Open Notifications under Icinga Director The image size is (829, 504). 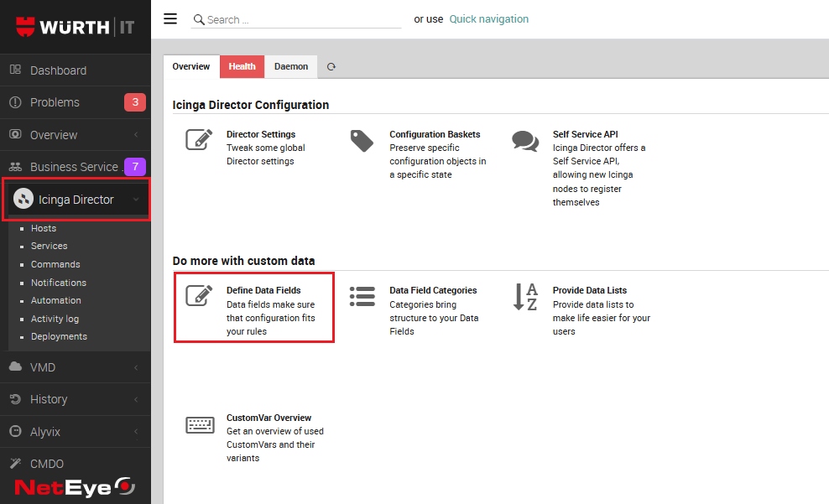click(59, 283)
